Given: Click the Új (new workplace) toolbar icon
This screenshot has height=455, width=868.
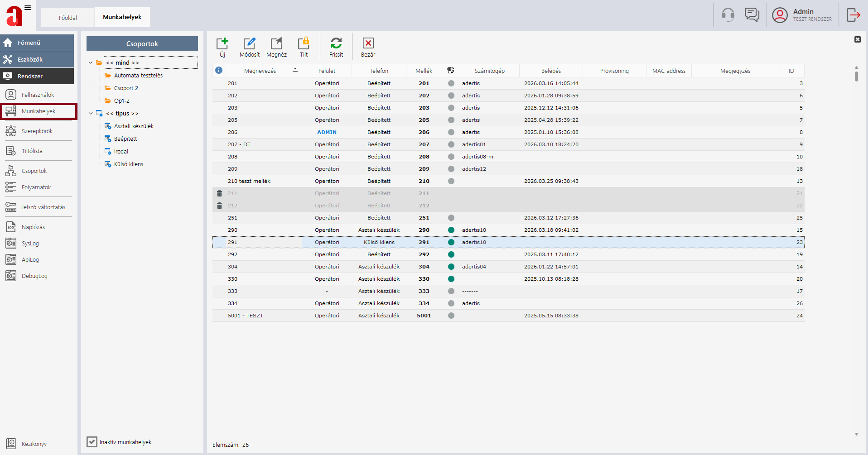Looking at the screenshot, I should [x=222, y=43].
